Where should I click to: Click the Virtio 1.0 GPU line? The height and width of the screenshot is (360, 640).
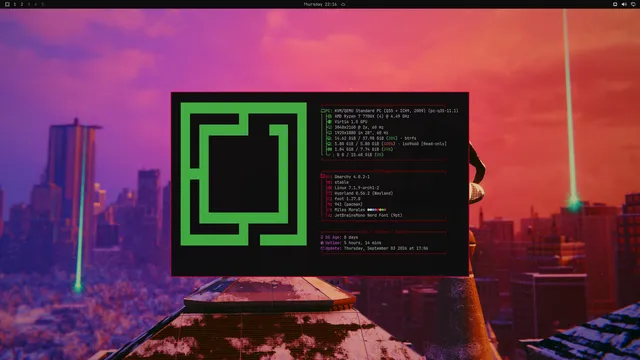pyautogui.click(x=351, y=122)
